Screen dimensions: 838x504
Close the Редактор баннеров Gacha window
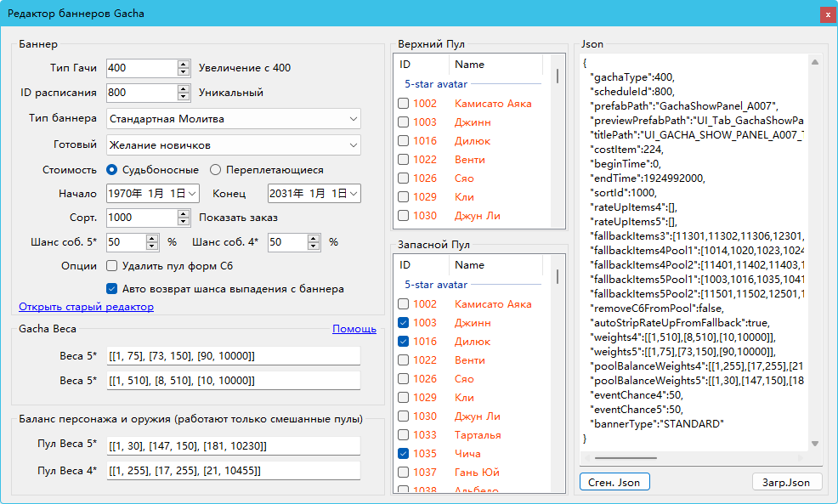826,14
